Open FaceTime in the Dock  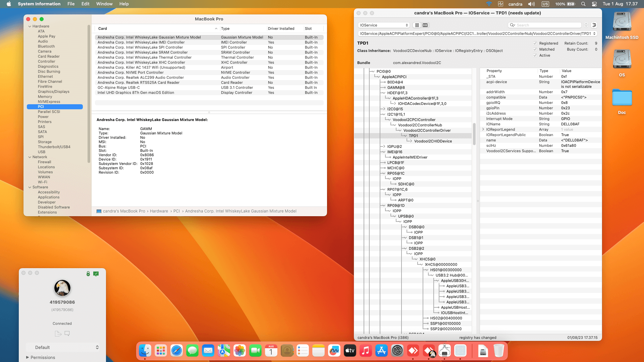tap(255, 351)
